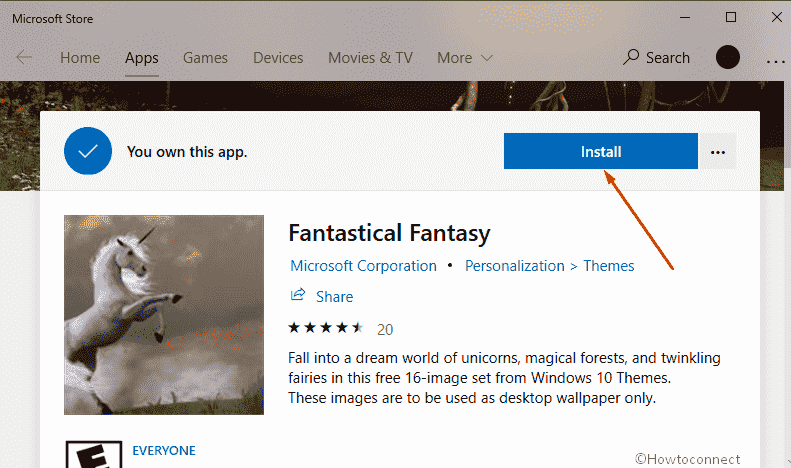Click the ESRB E rating icon

click(94, 454)
